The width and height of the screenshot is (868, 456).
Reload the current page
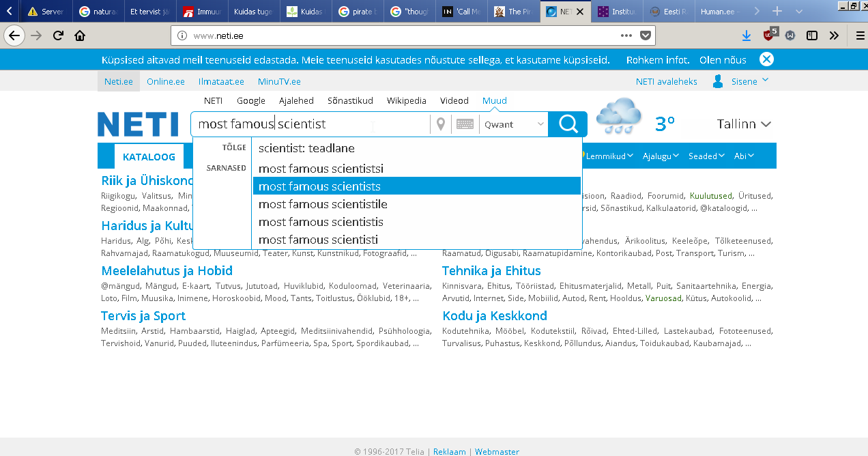pos(59,35)
